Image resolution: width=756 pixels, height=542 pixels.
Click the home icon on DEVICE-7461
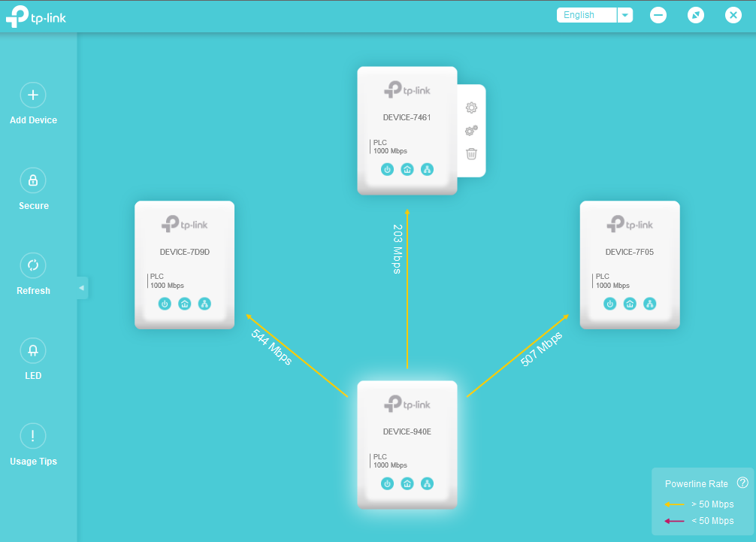(x=407, y=169)
